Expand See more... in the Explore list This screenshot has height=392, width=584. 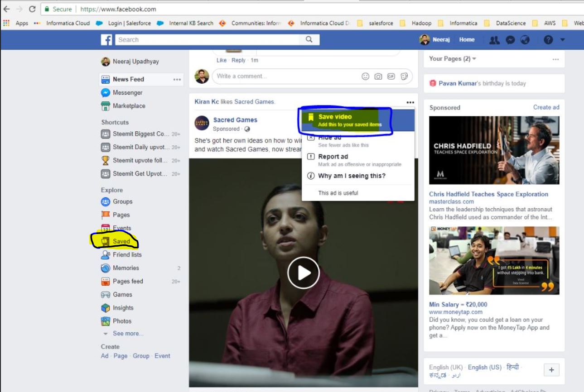[124, 334]
